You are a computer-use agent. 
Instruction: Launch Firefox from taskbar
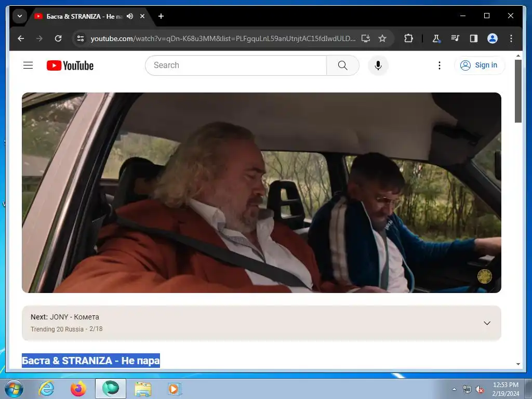[78, 389]
